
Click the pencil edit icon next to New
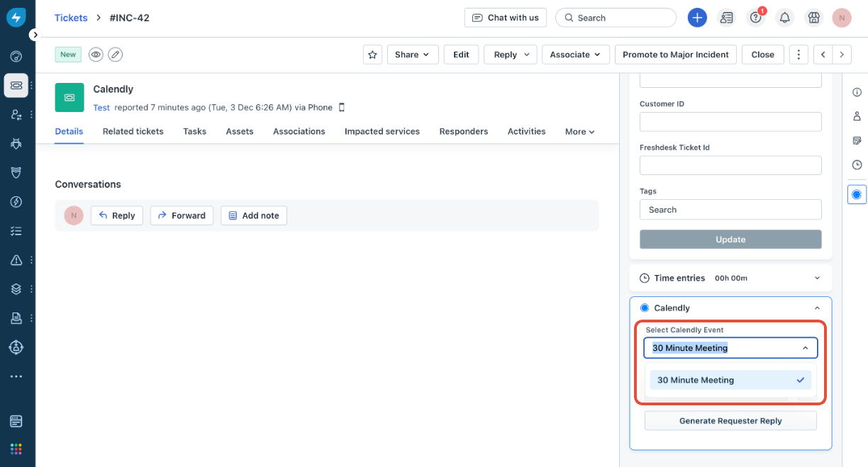(x=115, y=55)
